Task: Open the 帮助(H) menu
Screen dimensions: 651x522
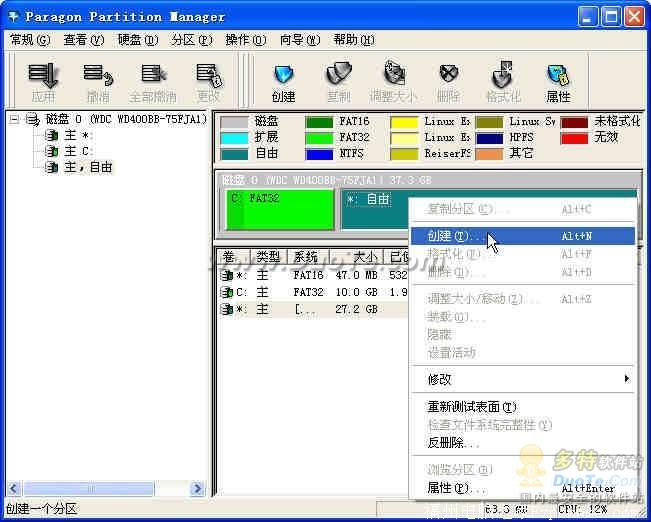Action: [x=354, y=40]
